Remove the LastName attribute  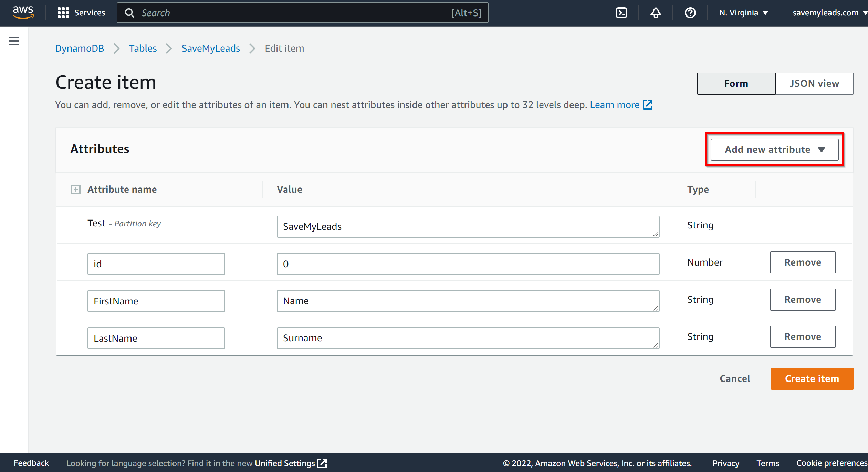(803, 336)
